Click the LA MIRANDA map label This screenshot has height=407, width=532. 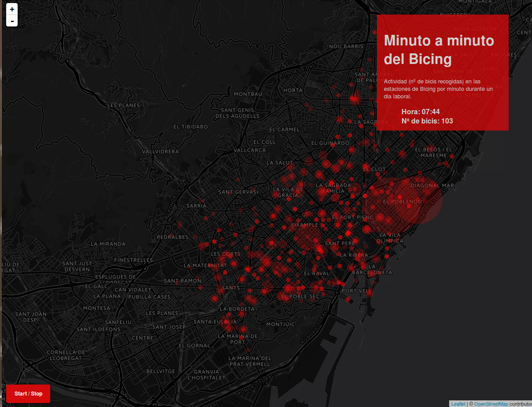(108, 244)
